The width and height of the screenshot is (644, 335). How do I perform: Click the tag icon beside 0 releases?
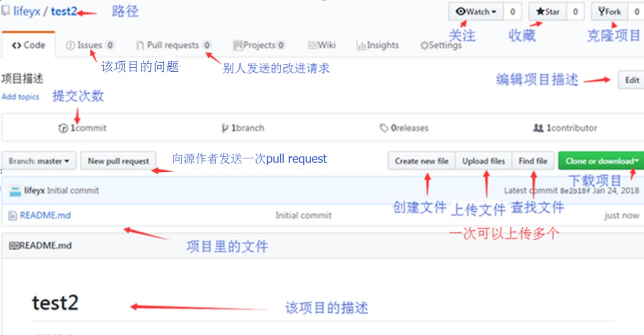click(383, 129)
